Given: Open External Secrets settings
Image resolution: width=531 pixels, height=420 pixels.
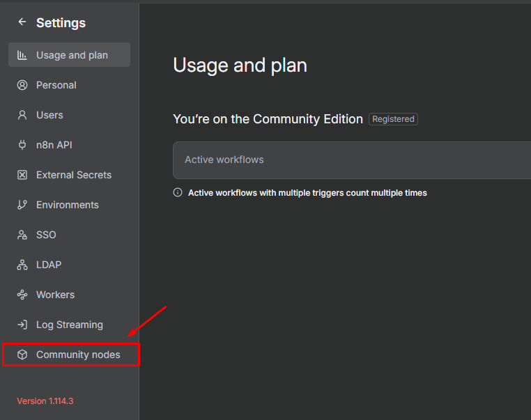Looking at the screenshot, I should [x=69, y=175].
